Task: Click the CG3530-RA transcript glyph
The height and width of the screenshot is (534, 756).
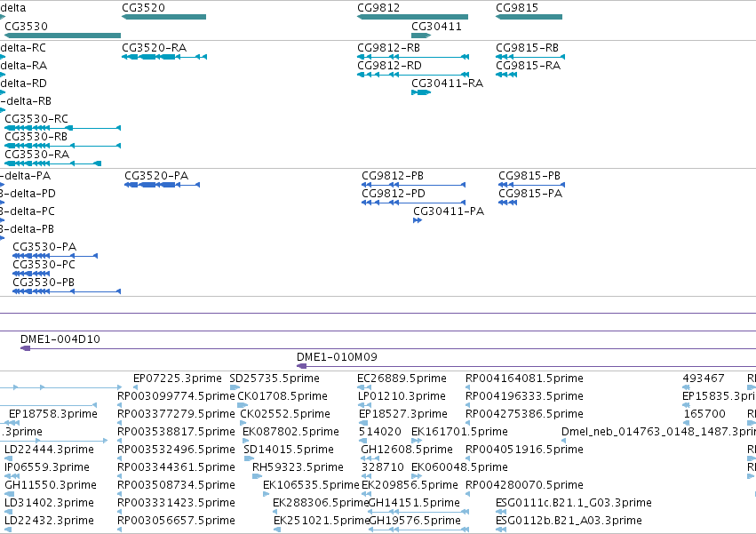Action: tap(53, 163)
